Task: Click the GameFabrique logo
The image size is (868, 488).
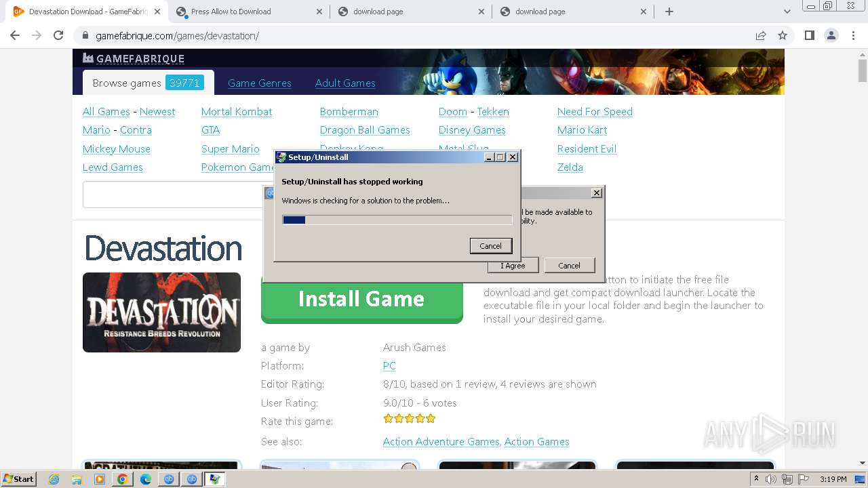Action: (134, 58)
